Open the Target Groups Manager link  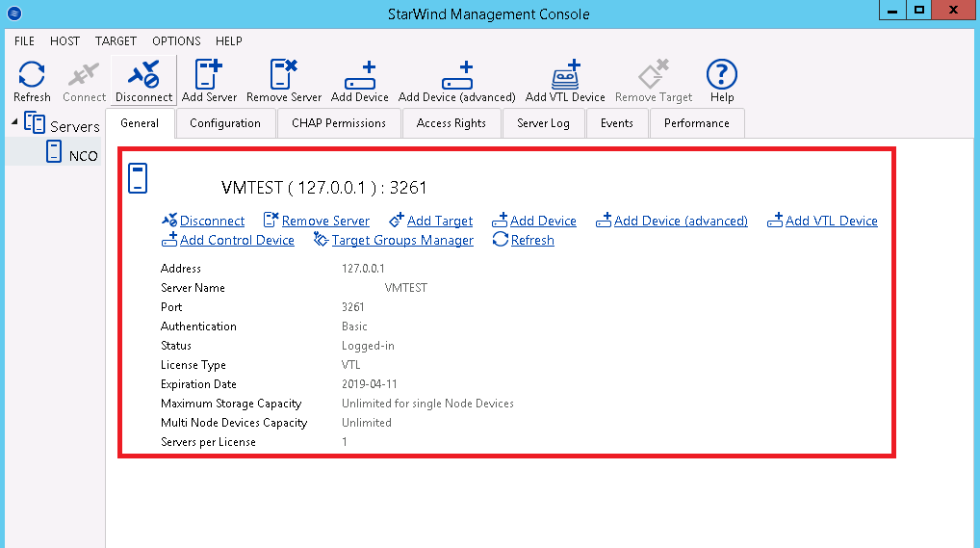(x=402, y=240)
